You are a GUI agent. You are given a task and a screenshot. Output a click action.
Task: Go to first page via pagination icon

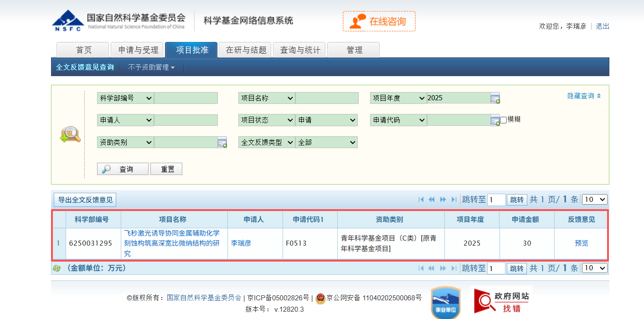tap(421, 199)
